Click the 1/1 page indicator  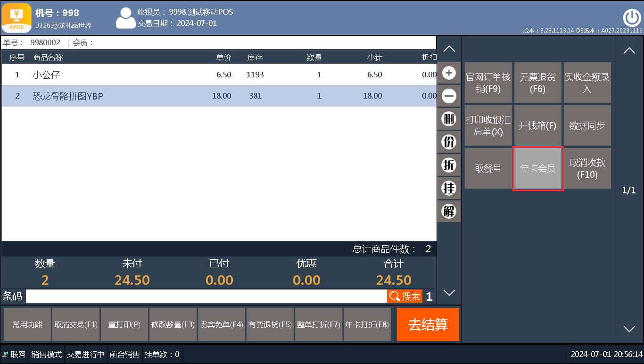tap(629, 190)
